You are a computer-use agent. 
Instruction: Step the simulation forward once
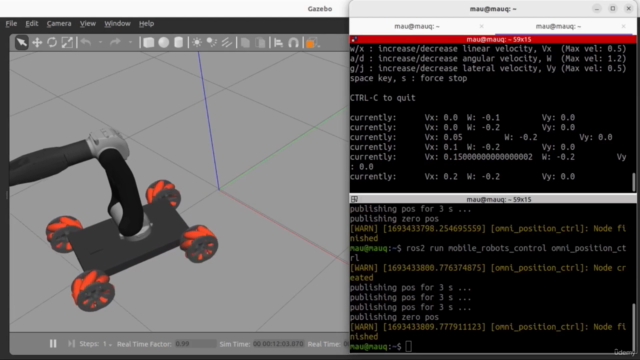71,344
